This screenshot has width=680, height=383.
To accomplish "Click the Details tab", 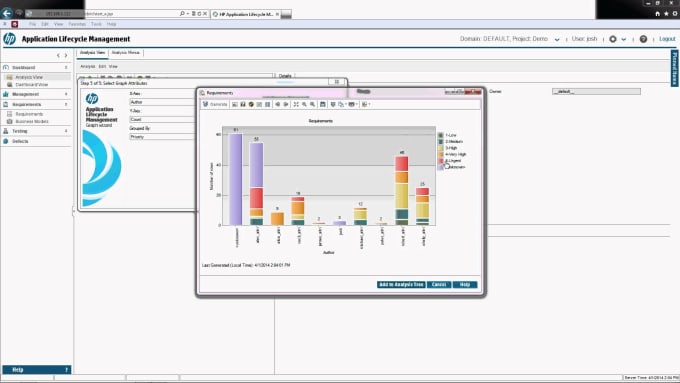I will click(285, 76).
